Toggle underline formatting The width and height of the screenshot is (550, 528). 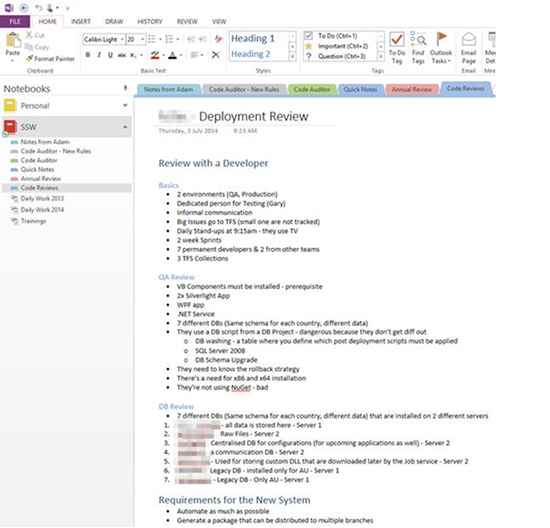pos(110,55)
